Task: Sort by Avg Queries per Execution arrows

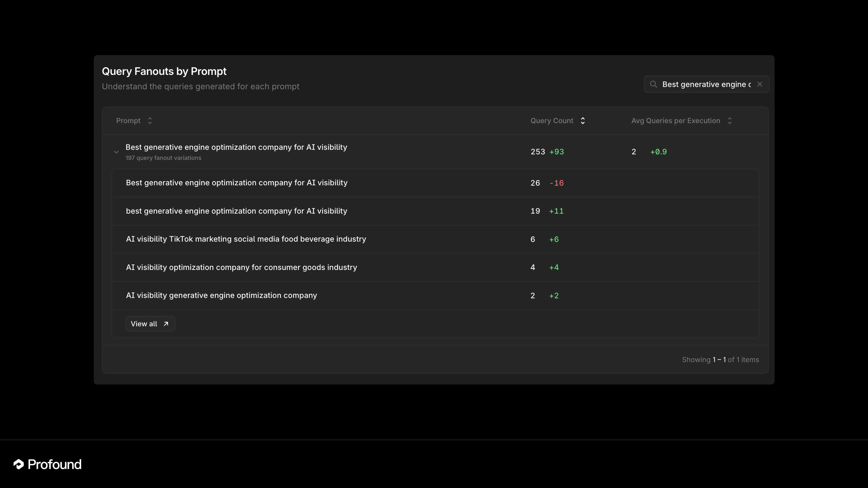Action: (x=729, y=121)
